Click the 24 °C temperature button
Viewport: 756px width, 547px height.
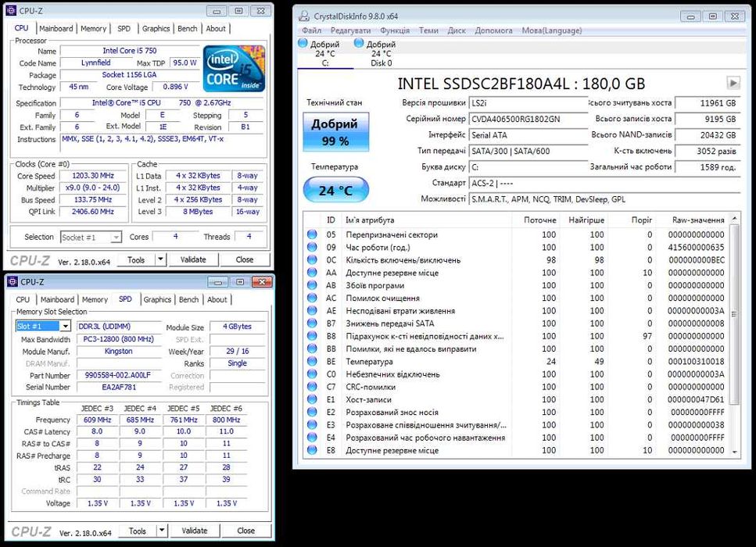(336, 191)
